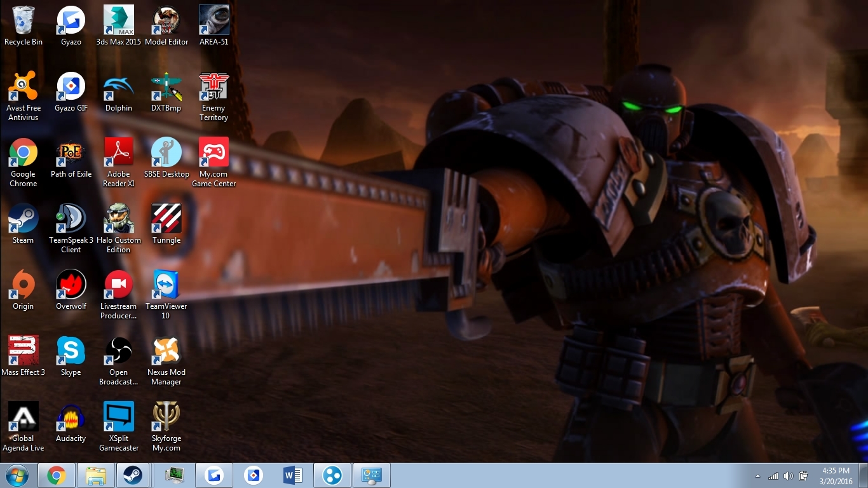Viewport: 868px width, 488px height.
Task: Select the Steam shortcut on the desktop
Action: 24,224
